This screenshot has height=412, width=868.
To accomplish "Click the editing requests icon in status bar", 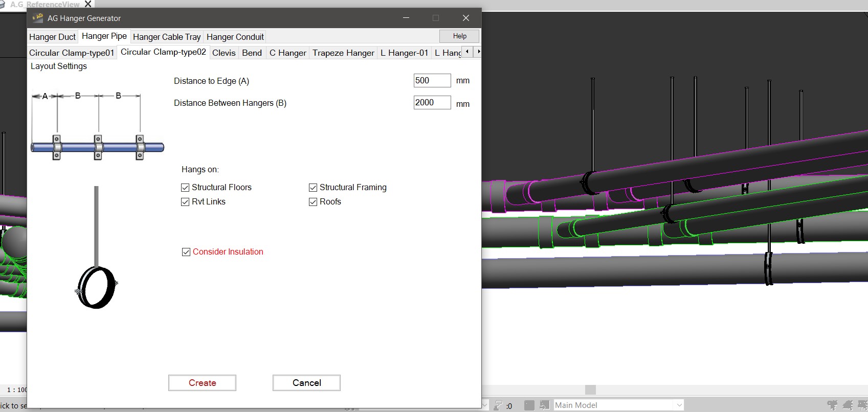I will pyautogui.click(x=499, y=405).
